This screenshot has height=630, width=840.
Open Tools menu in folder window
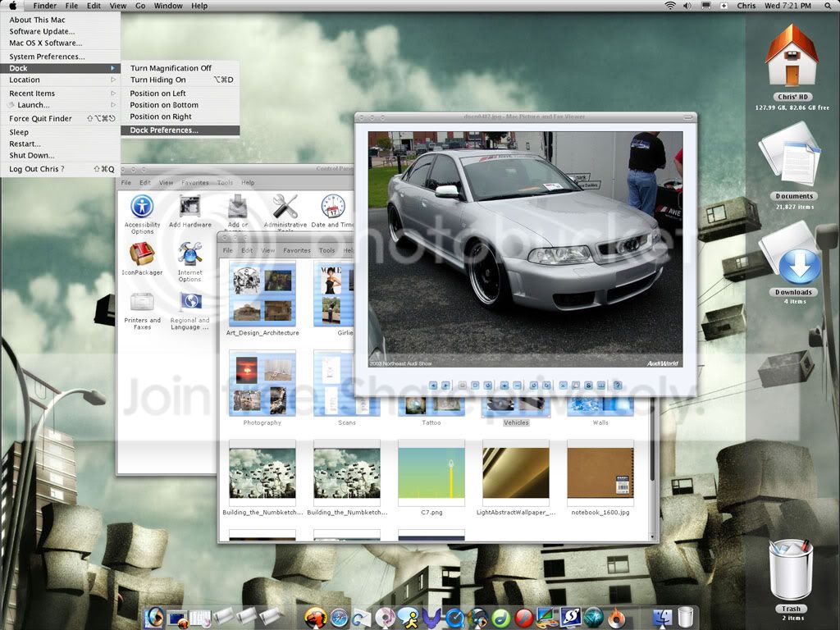(326, 250)
